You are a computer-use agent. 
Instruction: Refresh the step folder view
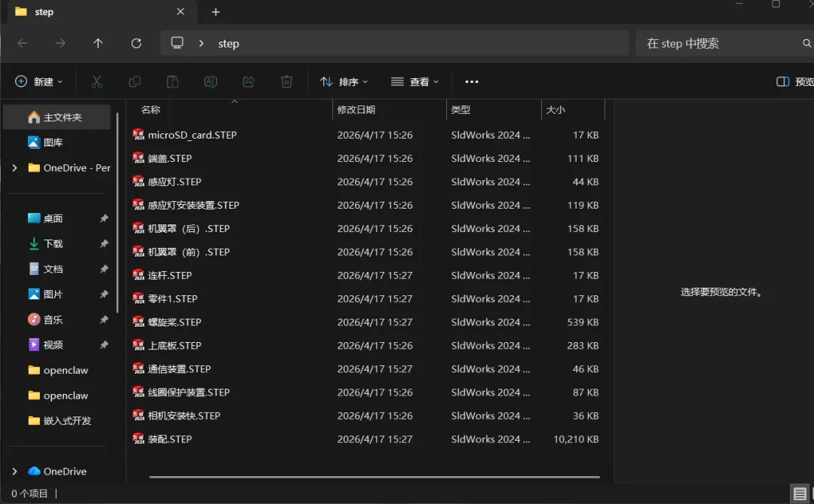tap(136, 43)
